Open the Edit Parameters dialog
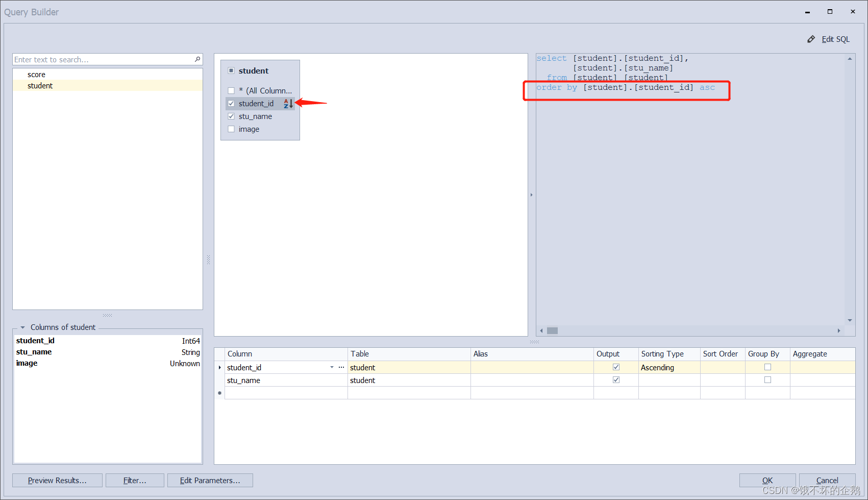Viewport: 868px width, 500px height. pyautogui.click(x=210, y=481)
